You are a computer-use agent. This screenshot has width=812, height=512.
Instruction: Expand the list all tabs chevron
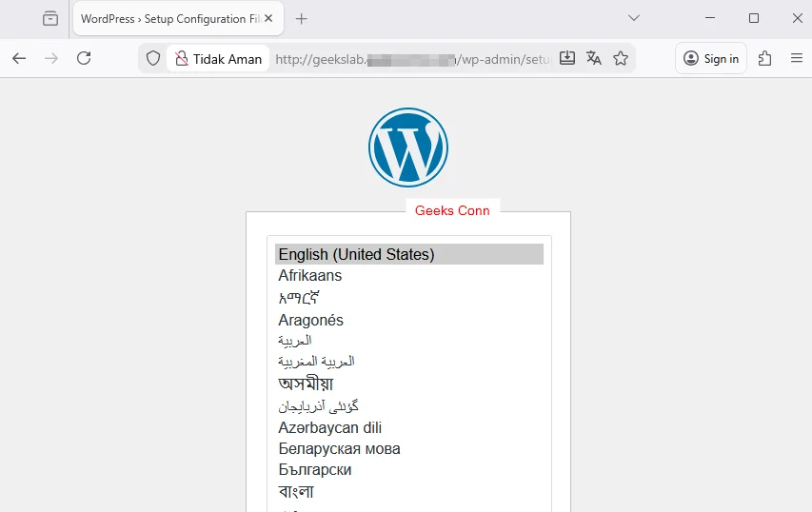pos(633,18)
